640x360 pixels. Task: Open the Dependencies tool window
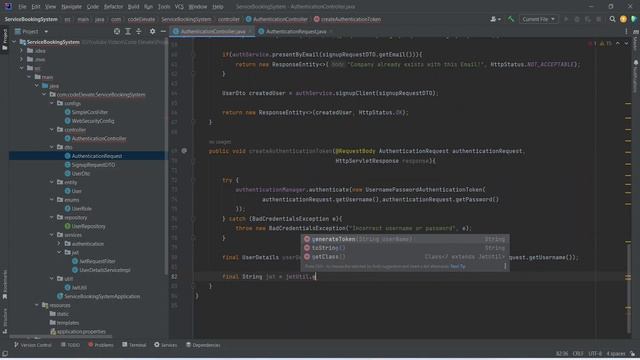coord(203,345)
